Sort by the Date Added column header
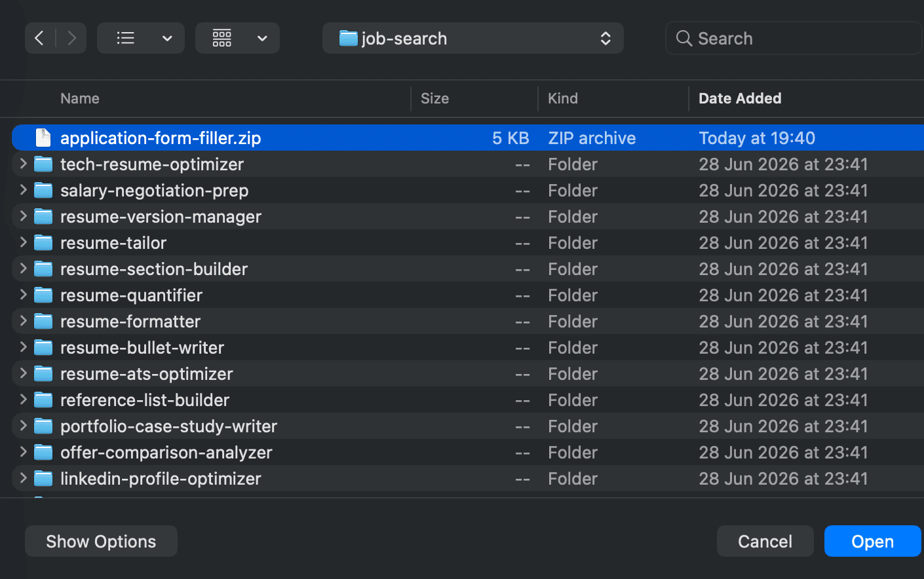This screenshot has width=924, height=579. tap(740, 98)
